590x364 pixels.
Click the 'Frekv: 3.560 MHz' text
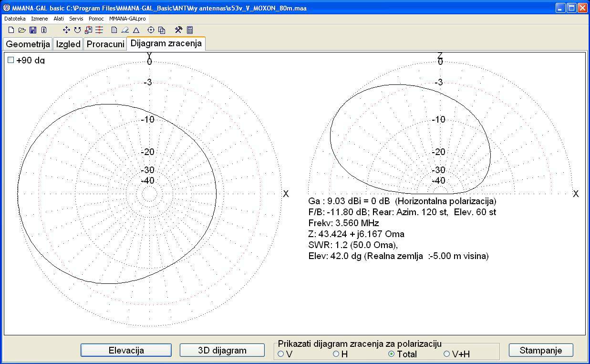343,223
